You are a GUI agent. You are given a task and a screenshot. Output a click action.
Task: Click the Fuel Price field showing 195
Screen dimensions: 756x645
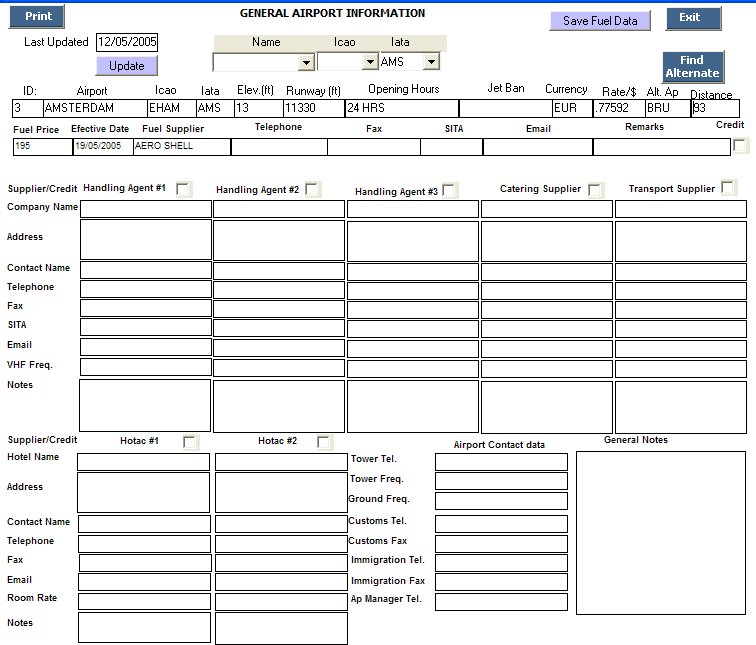point(43,147)
